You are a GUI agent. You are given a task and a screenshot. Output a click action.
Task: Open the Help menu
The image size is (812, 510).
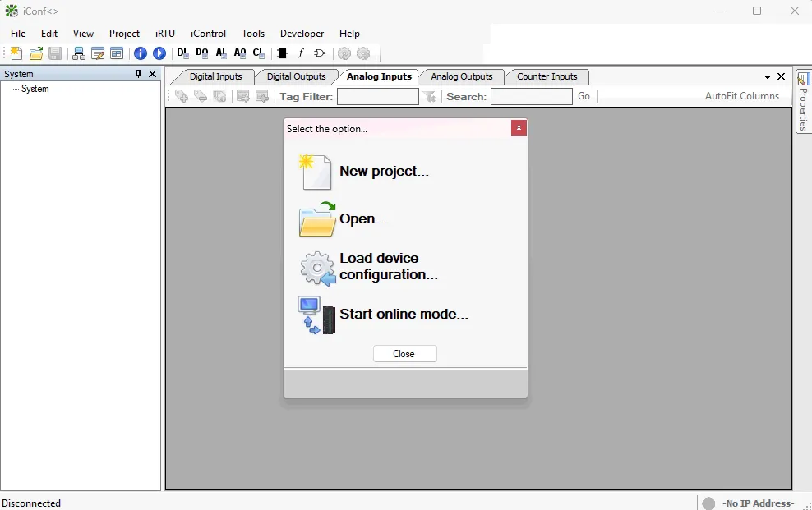pos(349,34)
